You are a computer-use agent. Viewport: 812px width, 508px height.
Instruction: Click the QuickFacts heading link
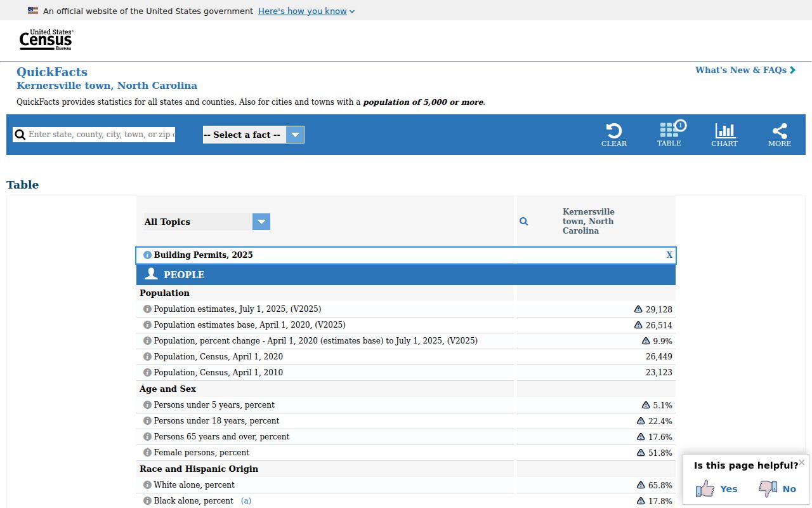click(52, 72)
